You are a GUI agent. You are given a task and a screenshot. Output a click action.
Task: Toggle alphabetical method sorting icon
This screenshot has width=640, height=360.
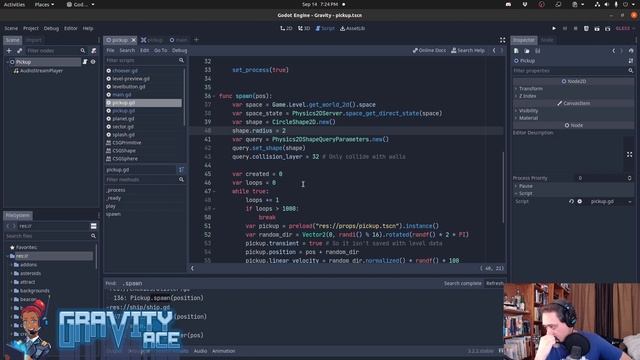click(181, 170)
